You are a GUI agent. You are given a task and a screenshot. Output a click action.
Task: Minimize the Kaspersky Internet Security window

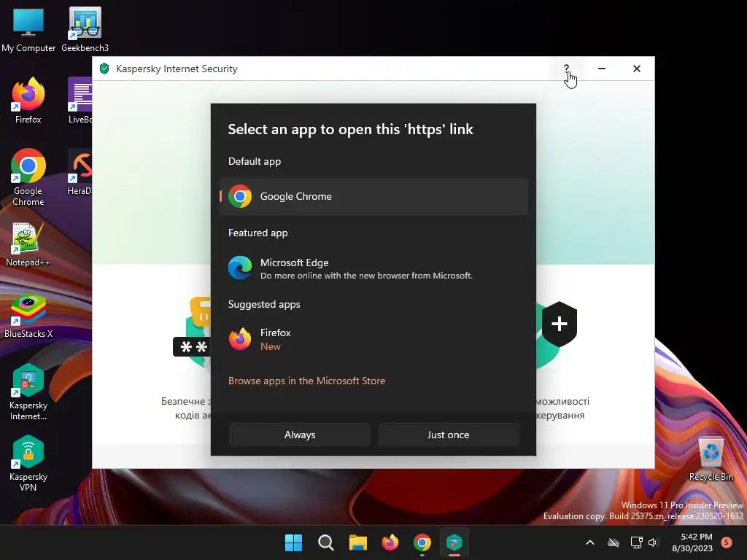click(602, 69)
